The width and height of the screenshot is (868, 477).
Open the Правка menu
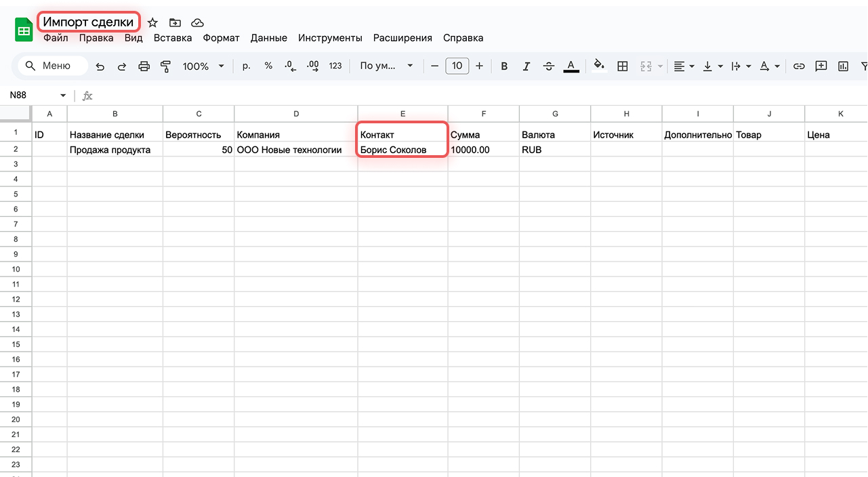pyautogui.click(x=96, y=38)
